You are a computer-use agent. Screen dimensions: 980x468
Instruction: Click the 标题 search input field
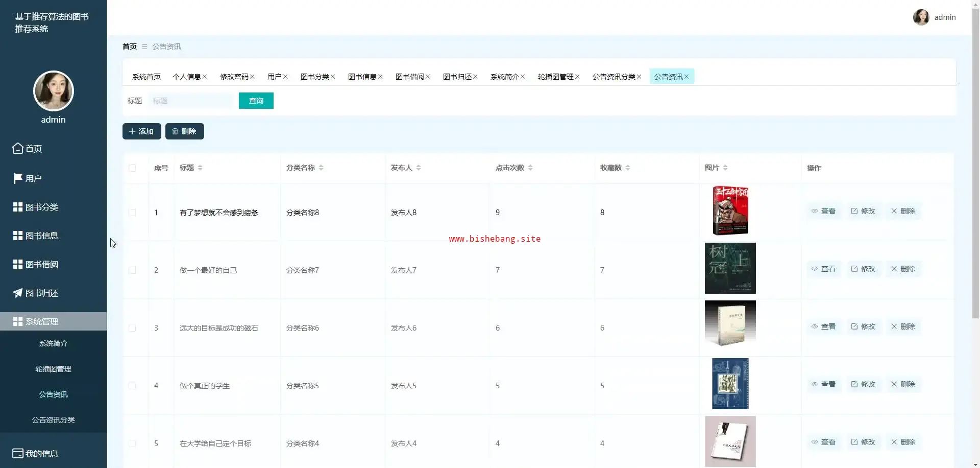[x=191, y=101]
